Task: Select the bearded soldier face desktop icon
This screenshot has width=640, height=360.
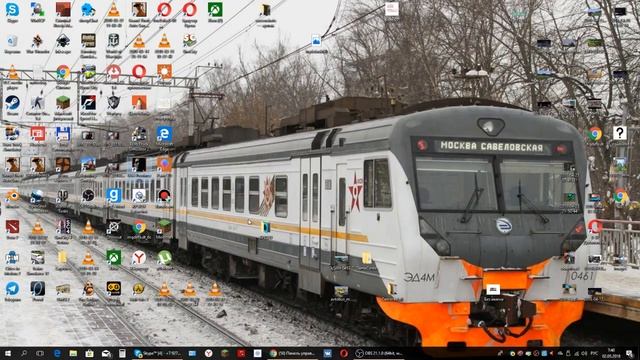Action: click(x=88, y=289)
